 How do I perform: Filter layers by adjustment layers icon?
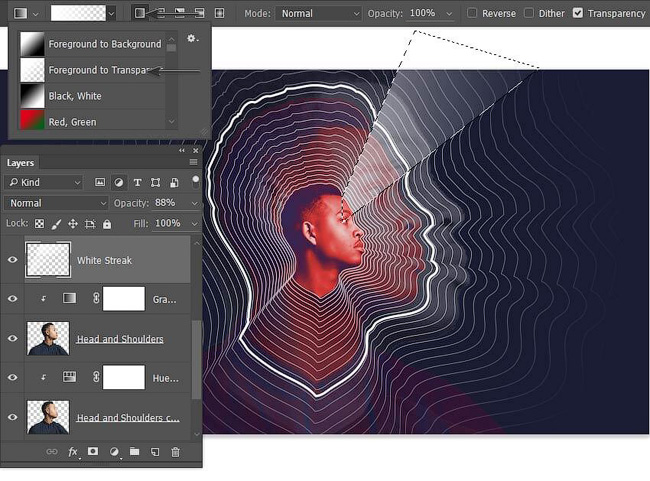tap(119, 182)
